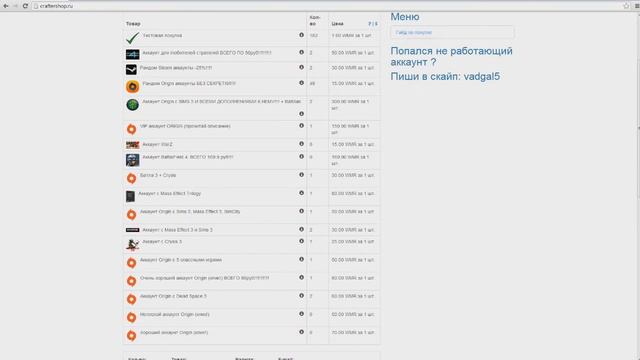640x360 pixels.
Task: Click info icon for Рандом Origin аккаунты row
Action: 301,83
